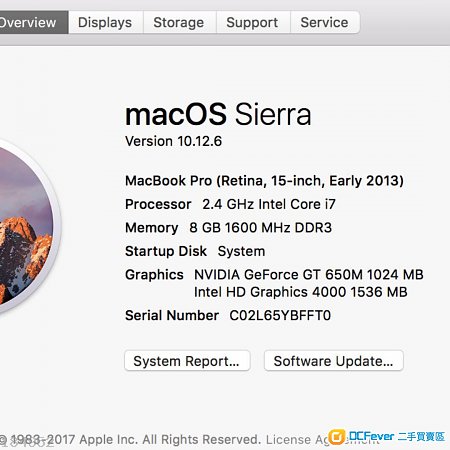Image resolution: width=450 pixels, height=450 pixels.
Task: Click the Processor label
Action: pyautogui.click(x=158, y=204)
